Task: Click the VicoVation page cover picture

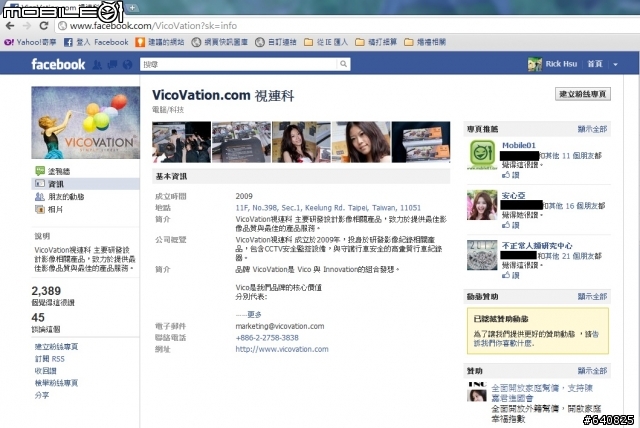Action: (x=85, y=122)
